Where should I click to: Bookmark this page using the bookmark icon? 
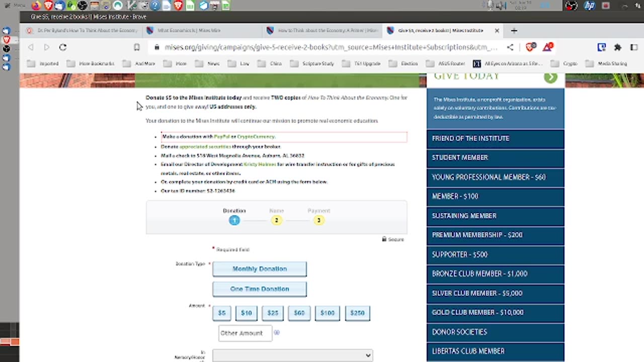pyautogui.click(x=136, y=47)
